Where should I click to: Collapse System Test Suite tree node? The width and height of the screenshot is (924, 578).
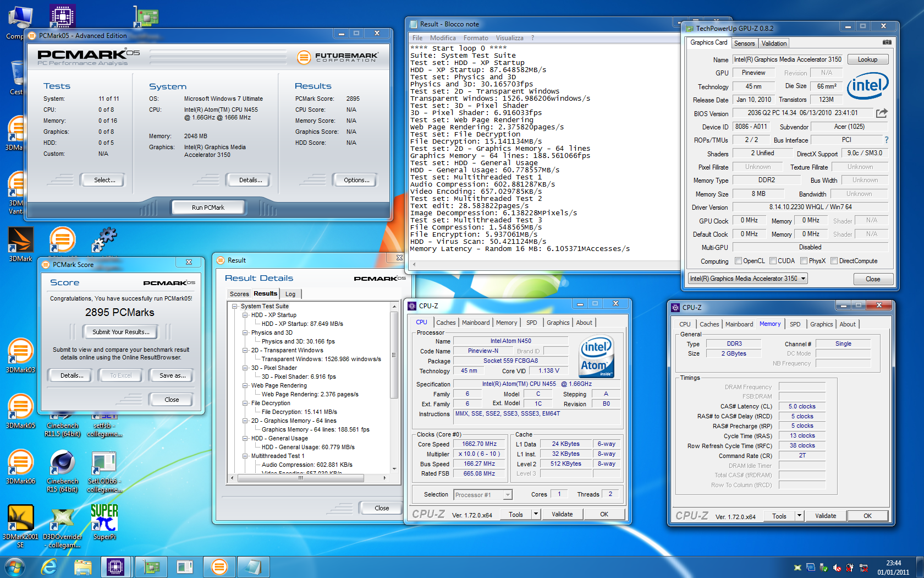(x=235, y=306)
